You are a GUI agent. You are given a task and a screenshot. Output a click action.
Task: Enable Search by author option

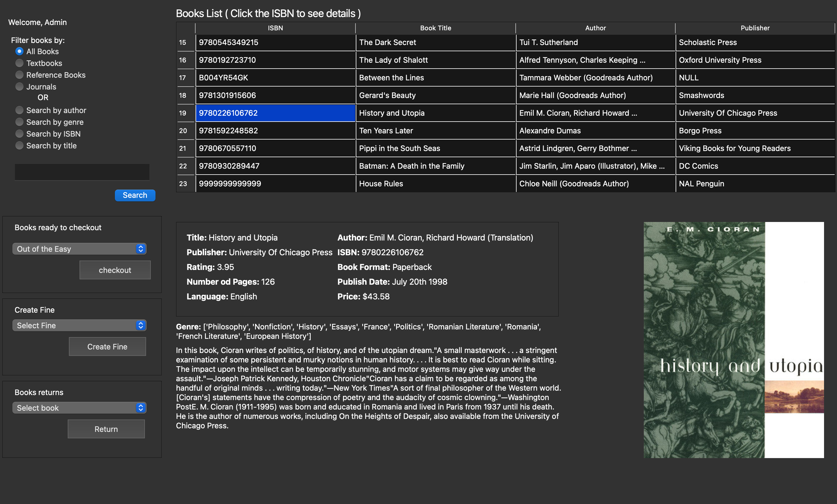[x=19, y=110]
